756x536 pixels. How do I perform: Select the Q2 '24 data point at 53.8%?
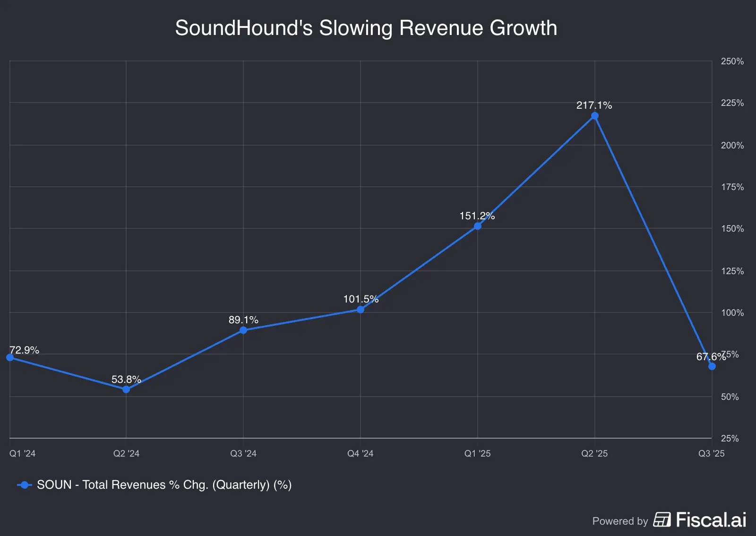pos(126,389)
